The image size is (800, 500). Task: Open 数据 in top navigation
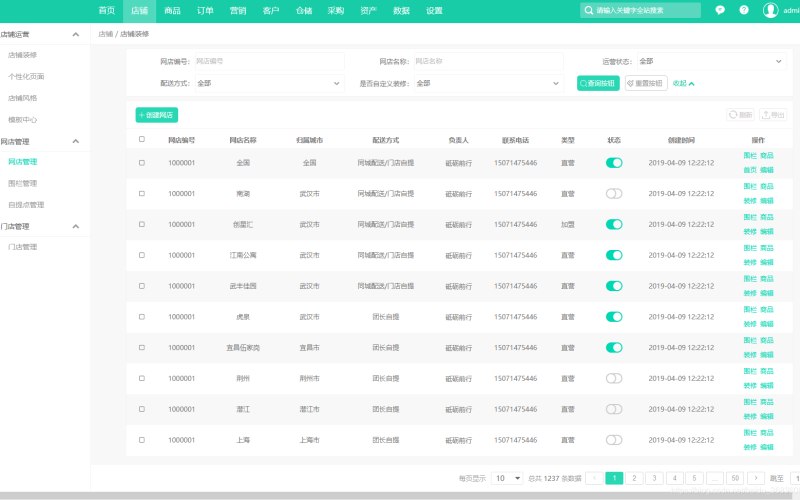pos(402,11)
